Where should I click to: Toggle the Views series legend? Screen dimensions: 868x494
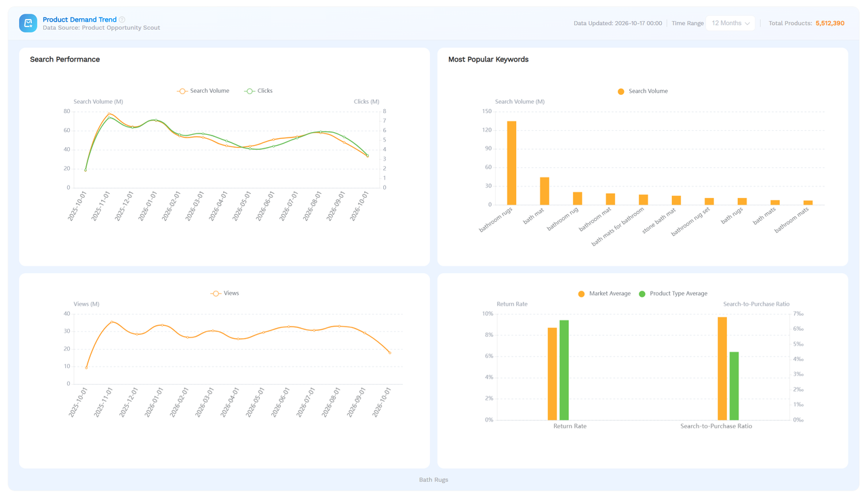[224, 293]
